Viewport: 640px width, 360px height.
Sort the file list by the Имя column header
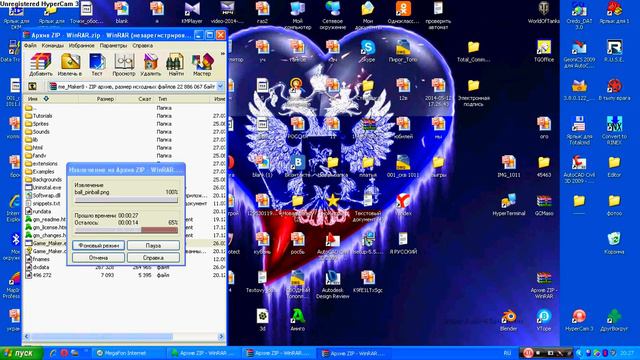(51, 99)
